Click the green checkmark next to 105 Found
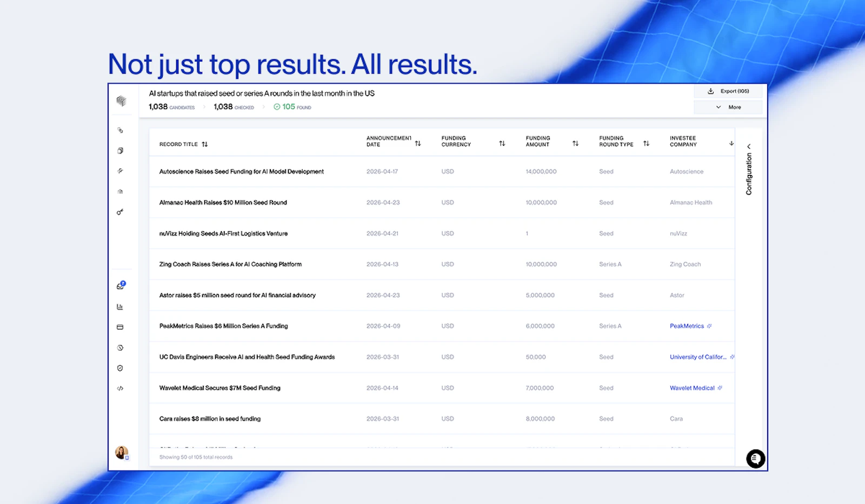The width and height of the screenshot is (865, 504). [277, 107]
